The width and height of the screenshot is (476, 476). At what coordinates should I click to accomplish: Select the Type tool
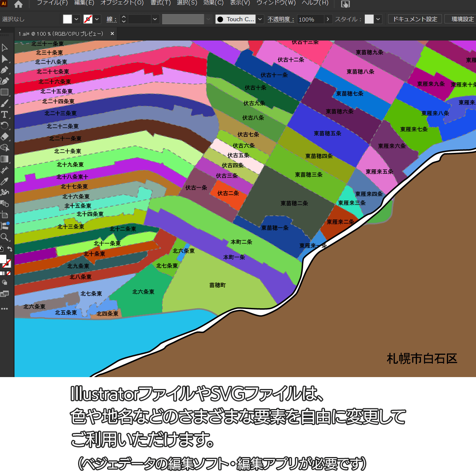[x=4, y=115]
